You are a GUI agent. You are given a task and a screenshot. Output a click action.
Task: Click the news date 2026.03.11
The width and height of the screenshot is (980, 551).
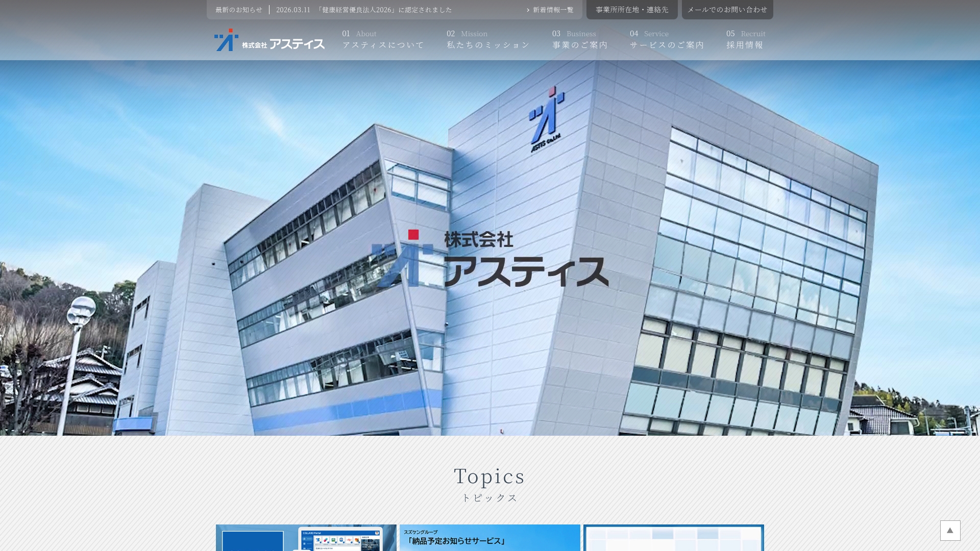(293, 10)
